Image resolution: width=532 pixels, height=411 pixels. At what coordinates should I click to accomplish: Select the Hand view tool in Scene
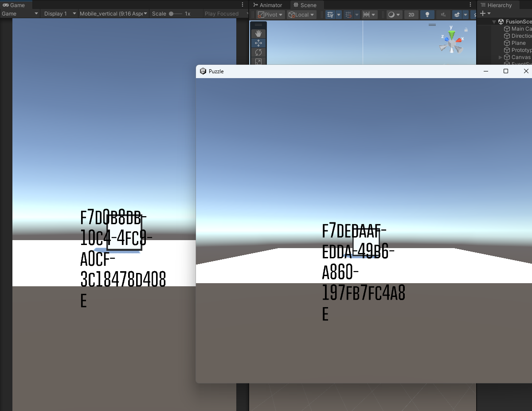(258, 34)
